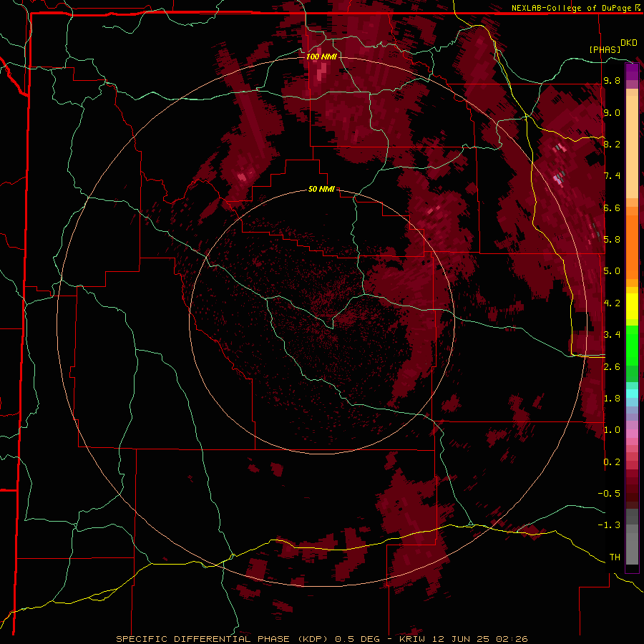
Task: Click the yellow segment of the color bar
Action: 632,306
